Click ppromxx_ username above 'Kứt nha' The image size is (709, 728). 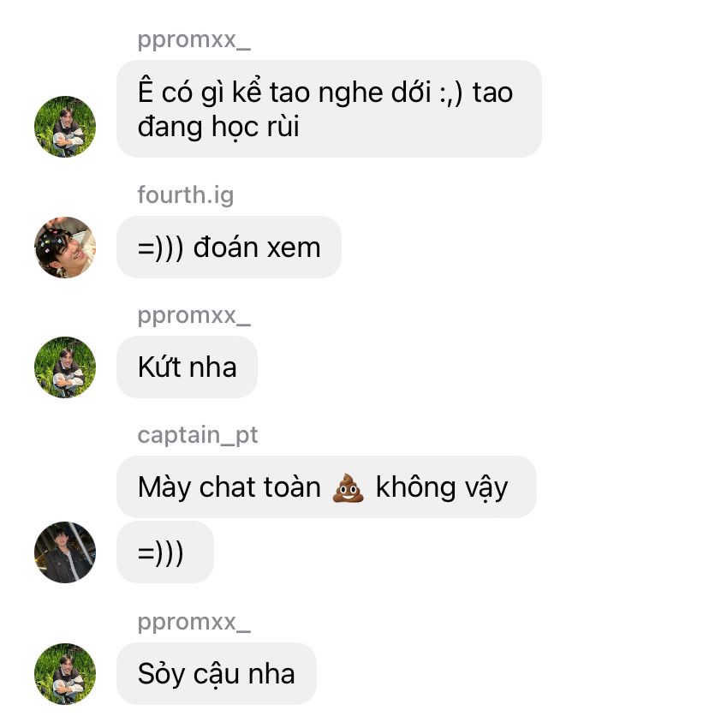(x=194, y=316)
